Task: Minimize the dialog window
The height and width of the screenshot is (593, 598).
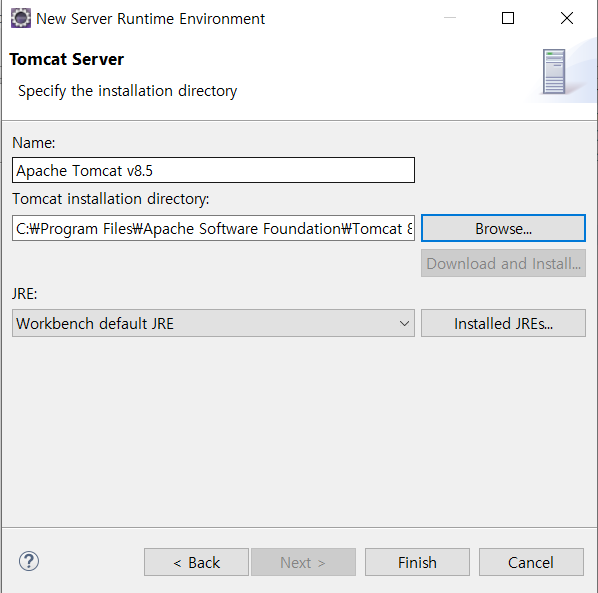Action: point(450,18)
